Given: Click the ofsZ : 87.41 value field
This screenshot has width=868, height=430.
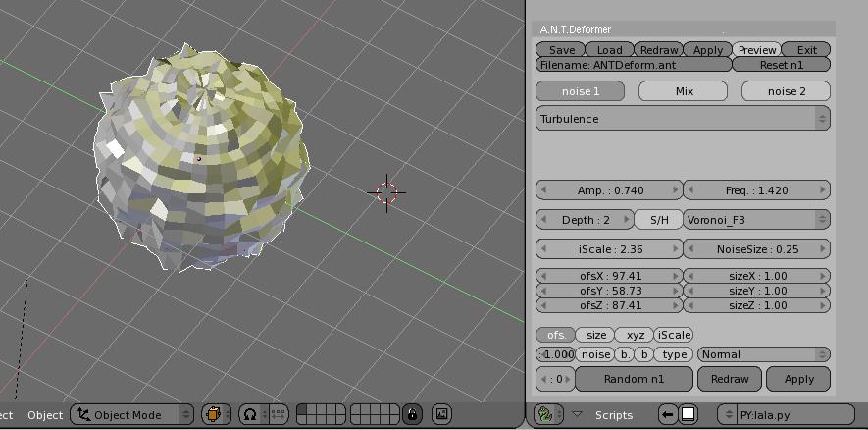Looking at the screenshot, I should tap(609, 305).
